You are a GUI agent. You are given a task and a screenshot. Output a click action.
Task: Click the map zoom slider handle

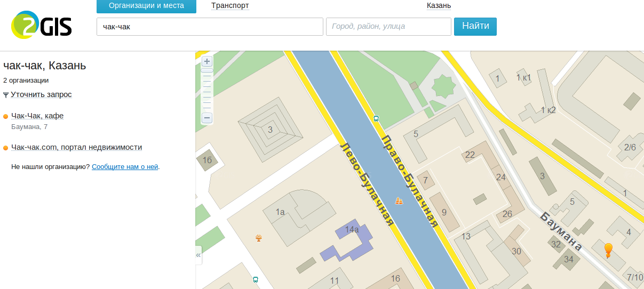pos(207,70)
